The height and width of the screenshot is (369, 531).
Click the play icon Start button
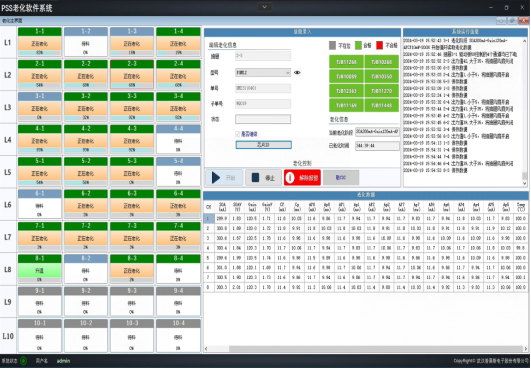click(224, 177)
